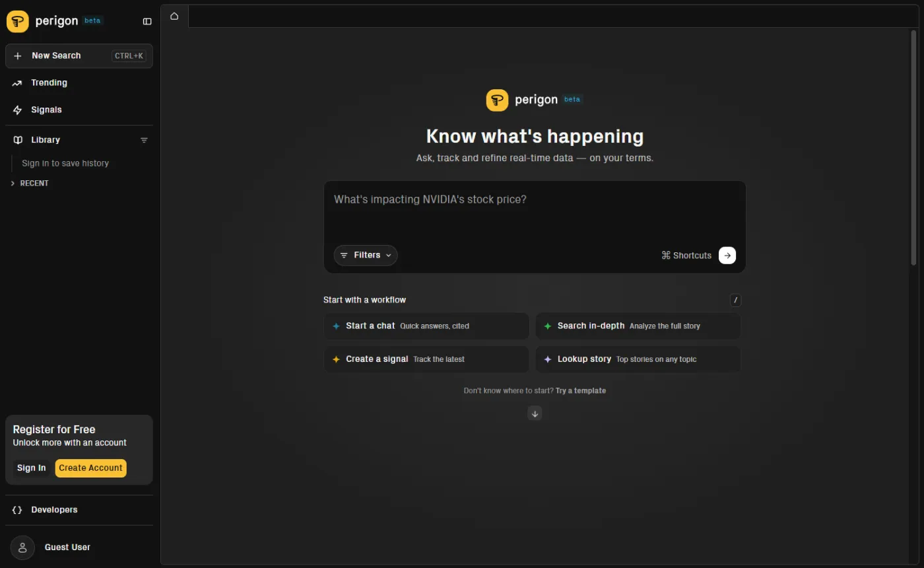Click the Guest User name label

(67, 548)
